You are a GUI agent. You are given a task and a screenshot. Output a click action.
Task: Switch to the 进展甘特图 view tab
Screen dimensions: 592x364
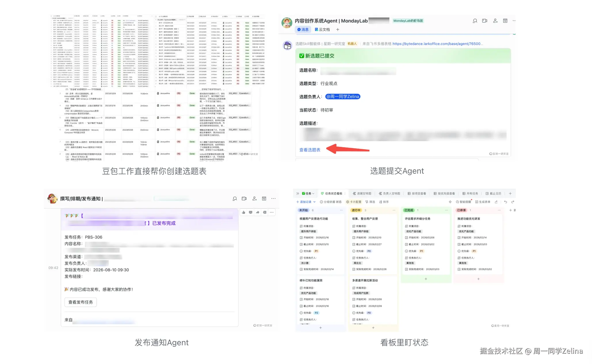(362, 194)
